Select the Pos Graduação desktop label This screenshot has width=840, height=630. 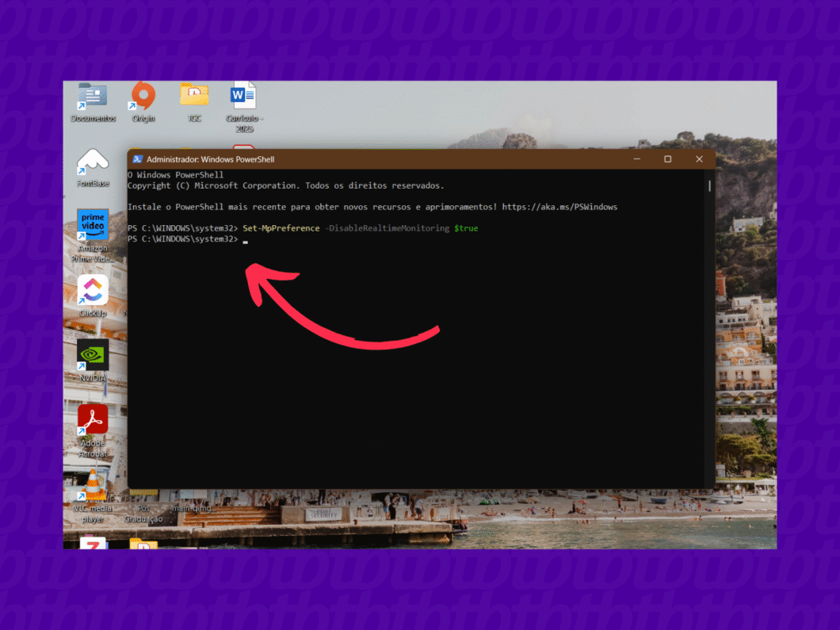143,514
